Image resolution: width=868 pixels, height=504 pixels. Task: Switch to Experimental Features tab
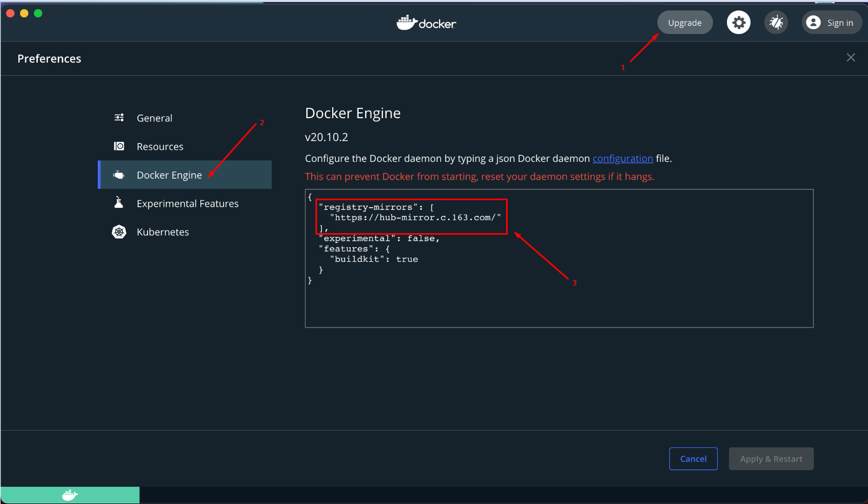pos(185,203)
